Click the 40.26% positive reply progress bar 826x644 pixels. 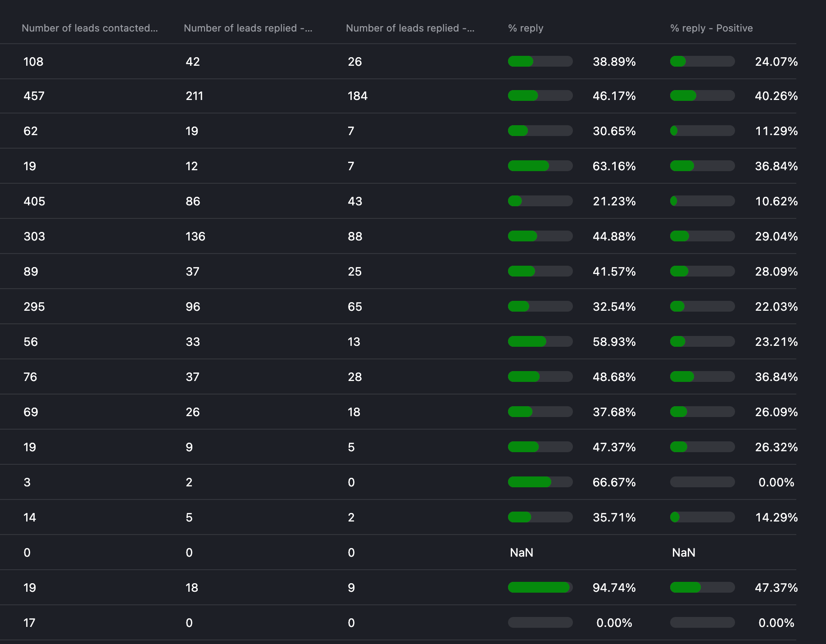(x=702, y=95)
